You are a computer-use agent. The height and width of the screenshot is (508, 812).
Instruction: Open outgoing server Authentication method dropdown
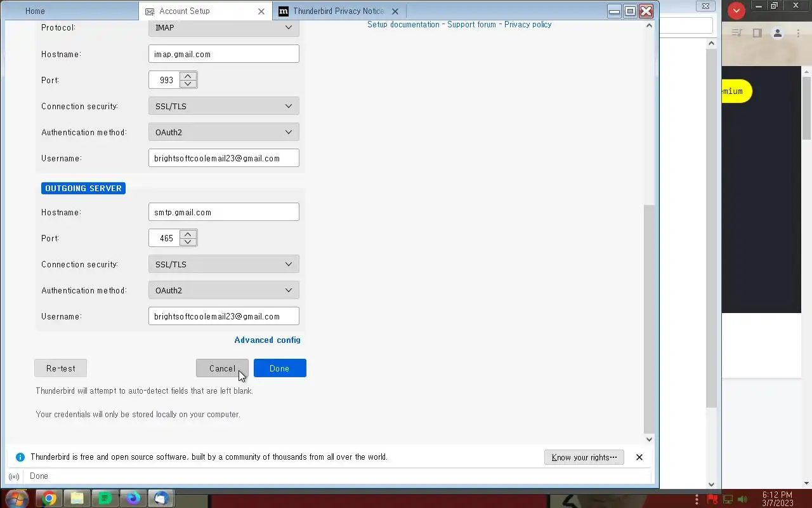tap(224, 290)
